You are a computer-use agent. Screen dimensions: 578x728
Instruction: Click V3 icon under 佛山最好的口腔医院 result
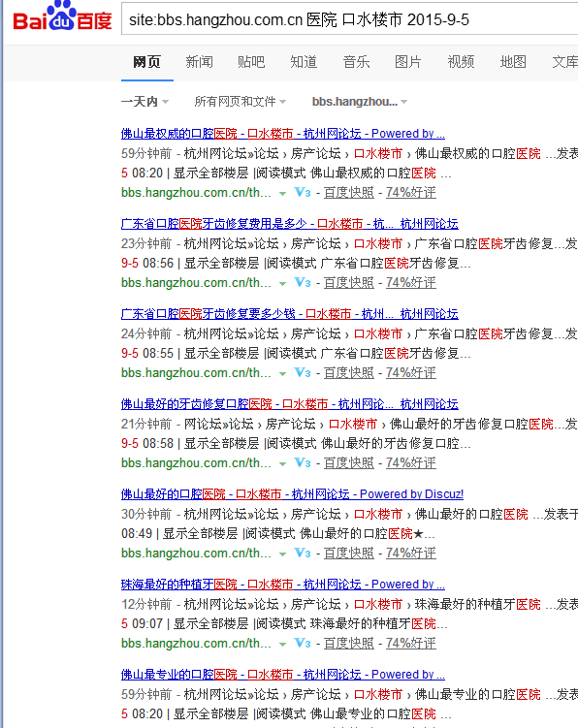[x=303, y=553]
